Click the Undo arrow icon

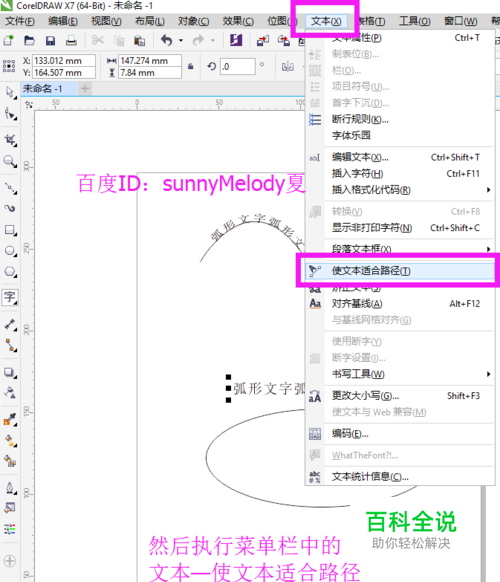click(x=167, y=40)
